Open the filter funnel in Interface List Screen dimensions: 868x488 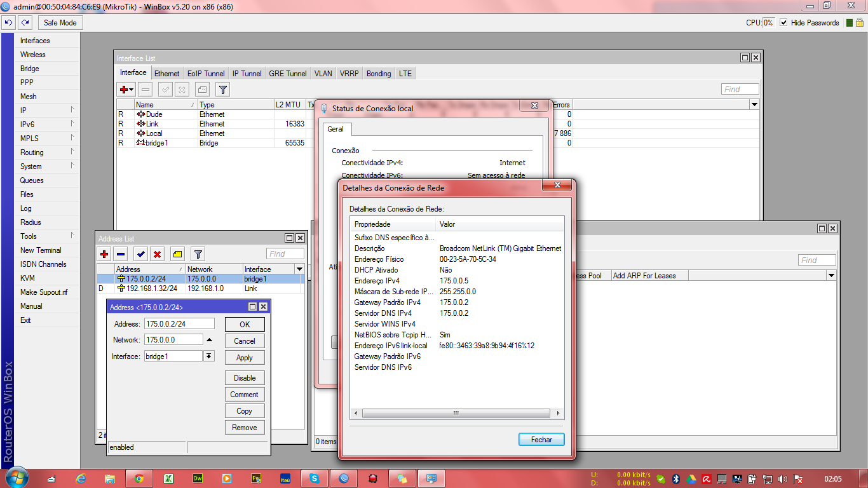click(222, 90)
